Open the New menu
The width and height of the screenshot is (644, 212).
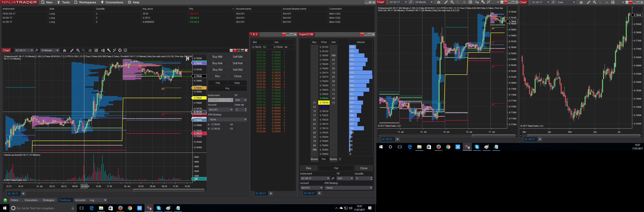[47, 2]
